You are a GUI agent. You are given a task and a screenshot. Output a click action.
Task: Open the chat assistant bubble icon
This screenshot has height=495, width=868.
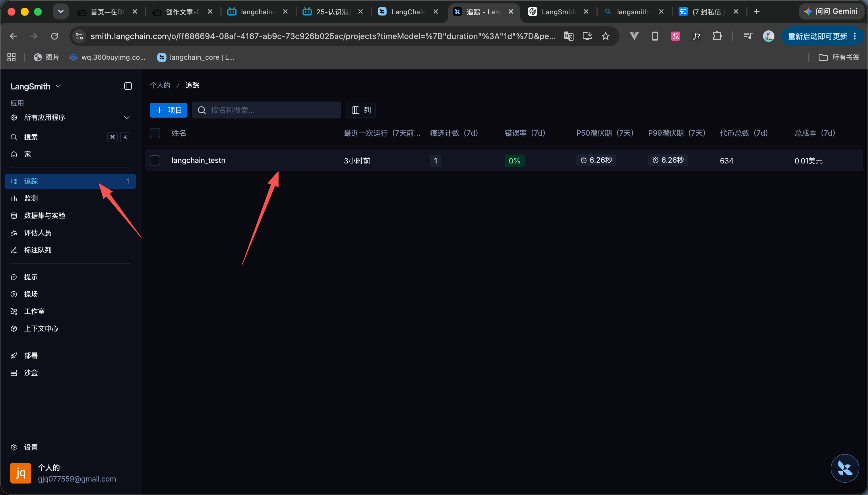(x=844, y=468)
